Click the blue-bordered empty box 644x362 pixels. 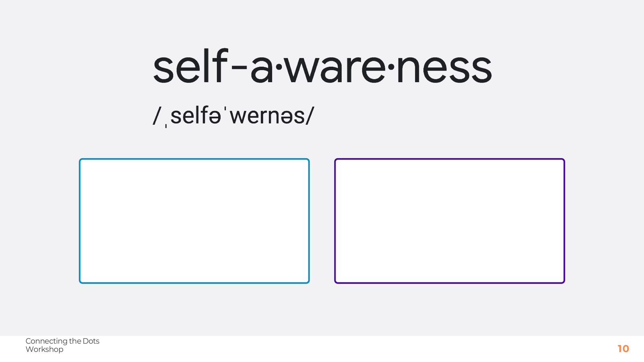(194, 221)
